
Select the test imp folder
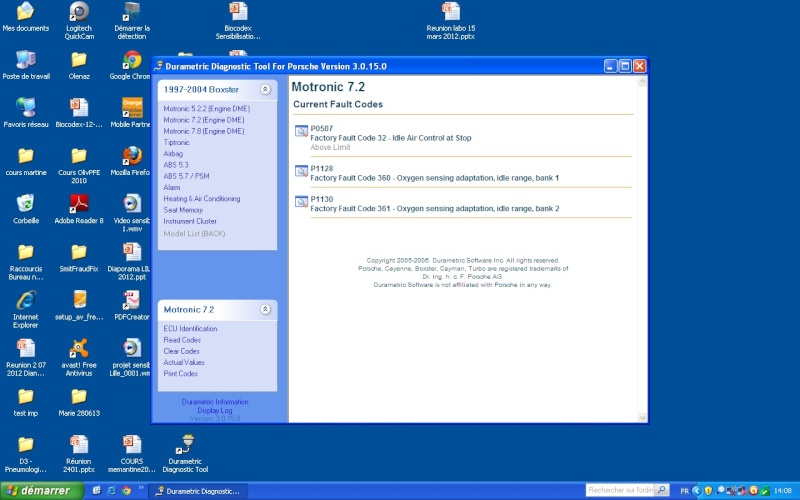(26, 402)
